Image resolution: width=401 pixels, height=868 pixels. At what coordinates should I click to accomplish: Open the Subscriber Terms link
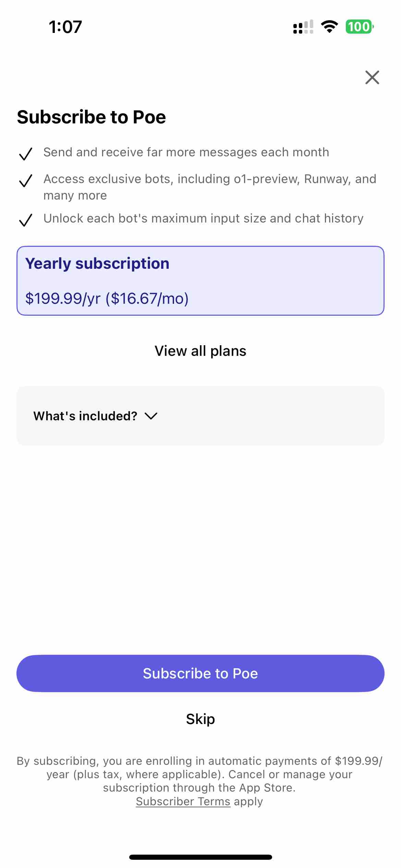tap(183, 801)
